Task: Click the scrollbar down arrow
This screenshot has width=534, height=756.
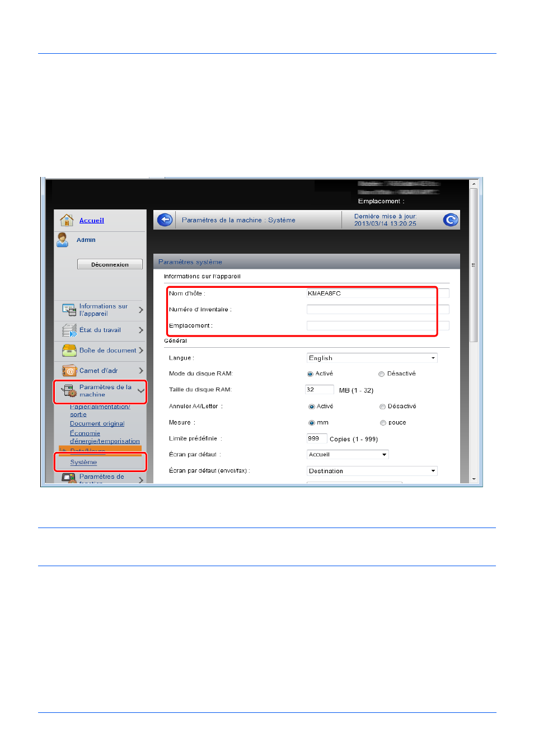Action: (474, 479)
